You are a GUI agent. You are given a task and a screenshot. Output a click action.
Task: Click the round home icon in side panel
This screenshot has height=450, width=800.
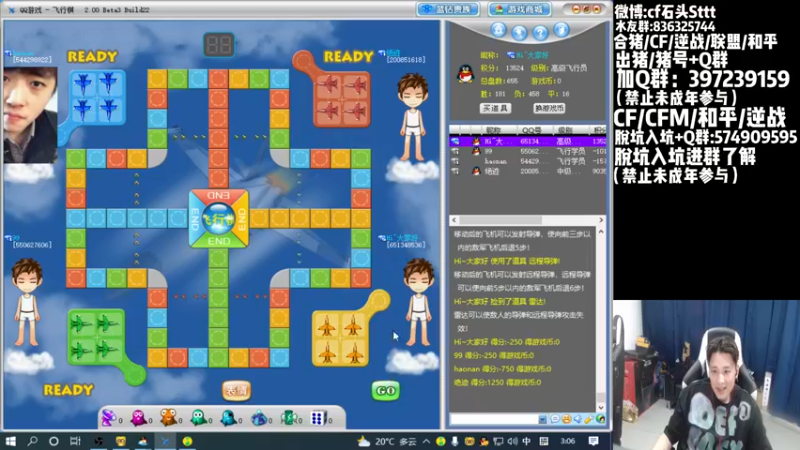click(x=498, y=30)
